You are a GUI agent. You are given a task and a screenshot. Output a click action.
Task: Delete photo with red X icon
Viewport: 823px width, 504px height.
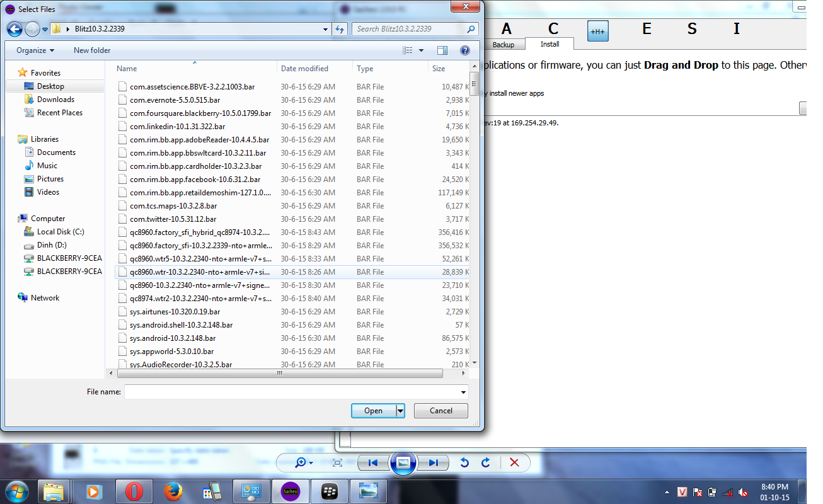point(514,463)
